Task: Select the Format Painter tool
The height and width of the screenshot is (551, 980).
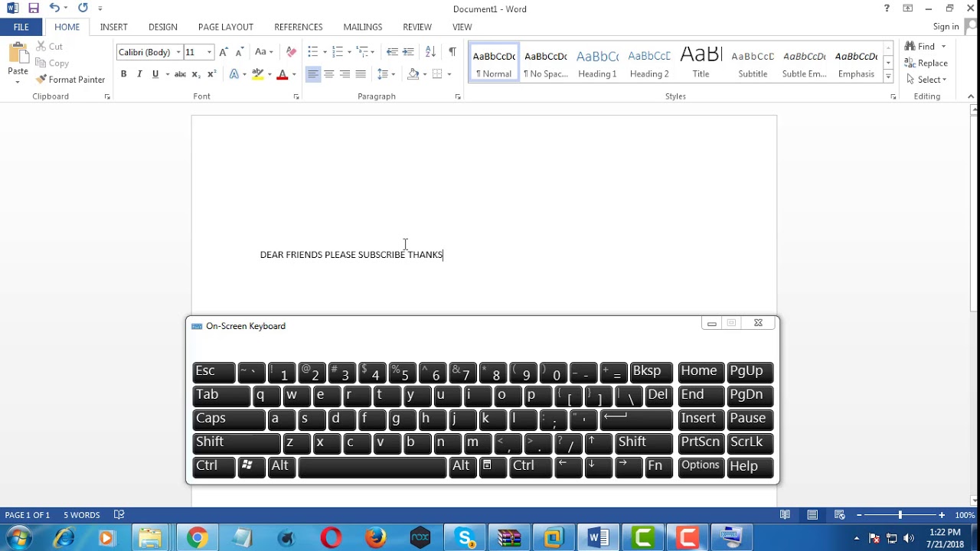Action: tap(70, 80)
